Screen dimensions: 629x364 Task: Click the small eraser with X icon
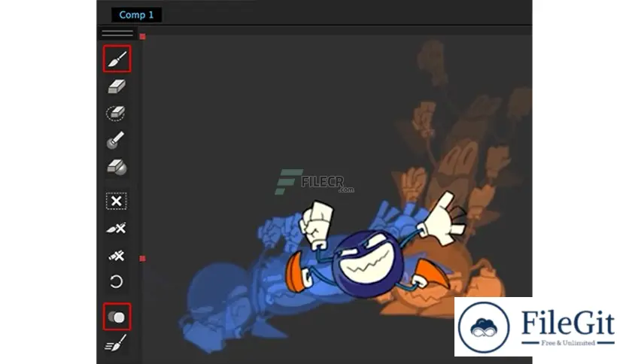[x=117, y=256]
